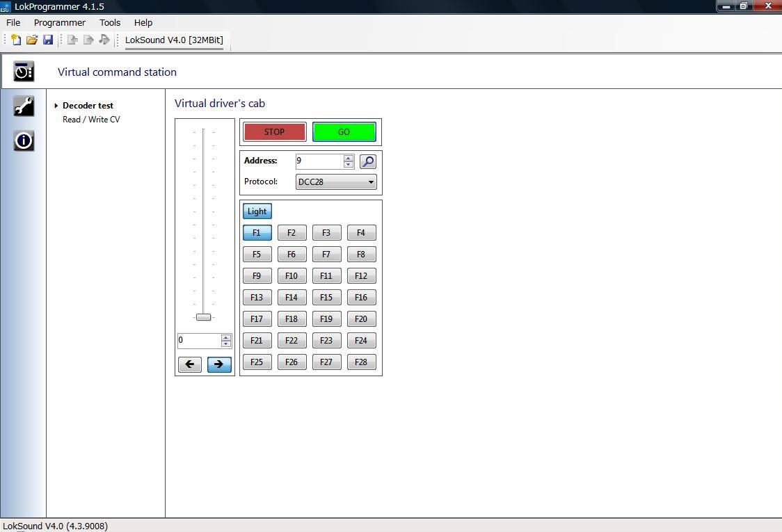Toggle function F11

[x=327, y=275]
